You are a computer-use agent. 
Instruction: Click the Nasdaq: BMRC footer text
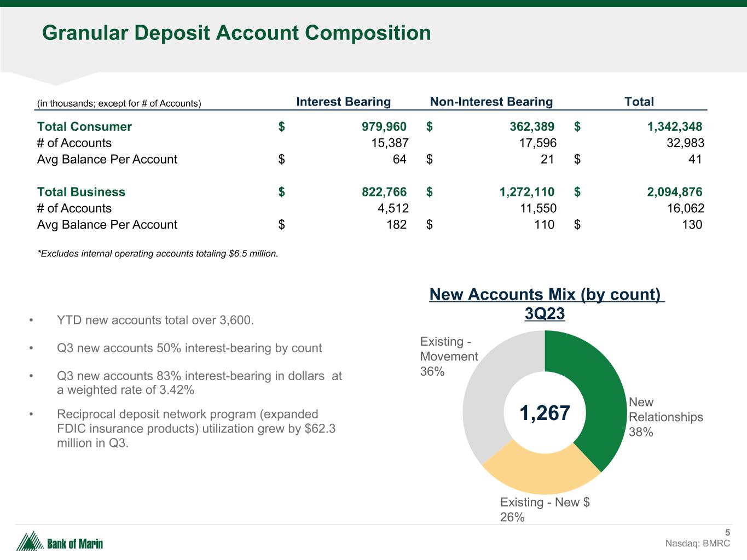tap(697, 544)
